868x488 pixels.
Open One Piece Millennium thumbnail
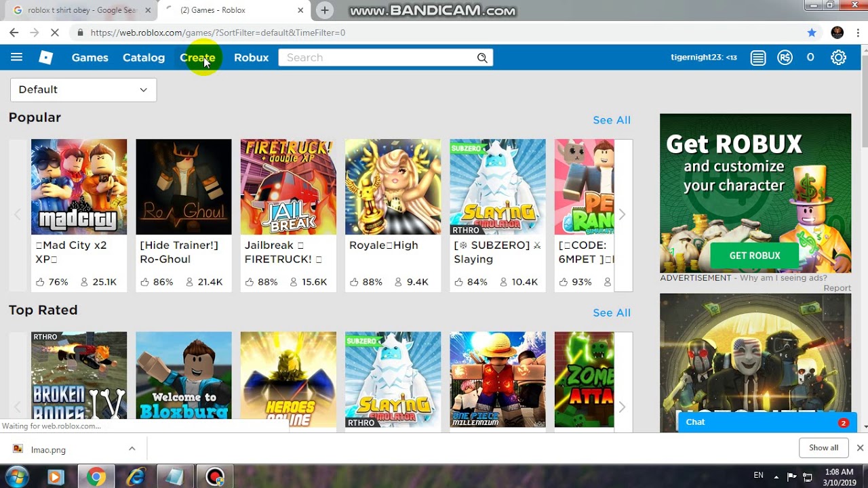tap(497, 380)
